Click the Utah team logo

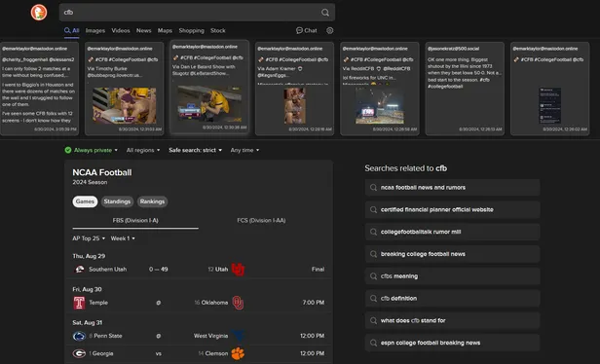[x=238, y=270]
